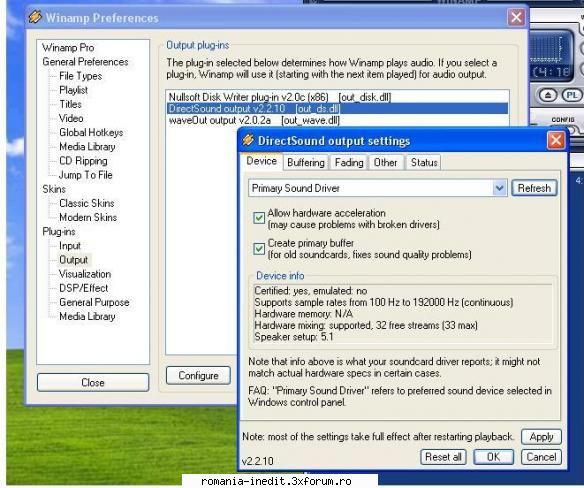Click the Hardware mixing info line

pos(366,325)
